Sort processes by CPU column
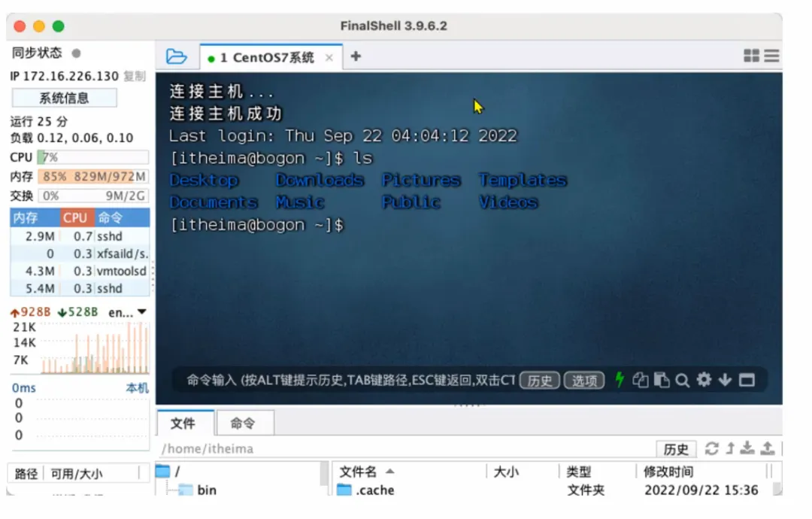Screen dimensions: 812x519 point(77,217)
